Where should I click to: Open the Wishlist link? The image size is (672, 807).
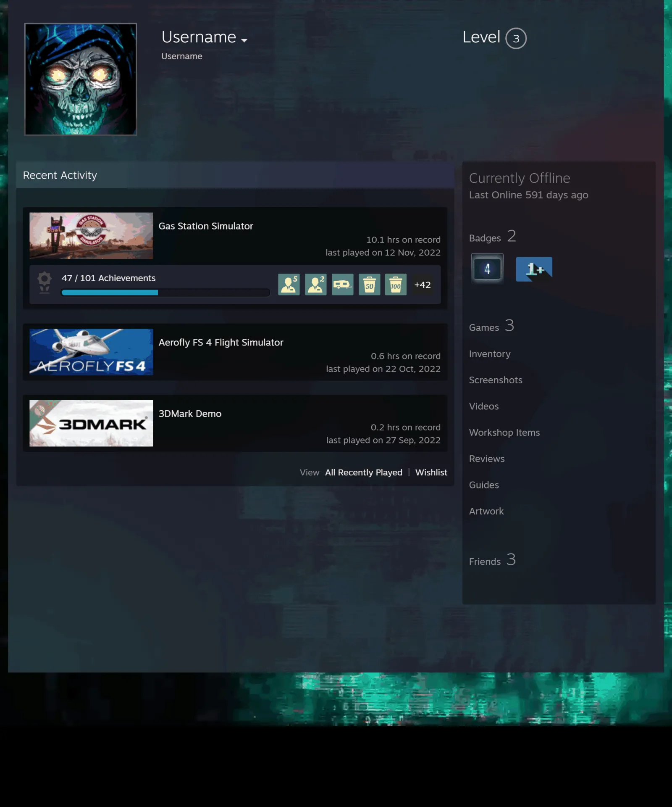pyautogui.click(x=431, y=472)
